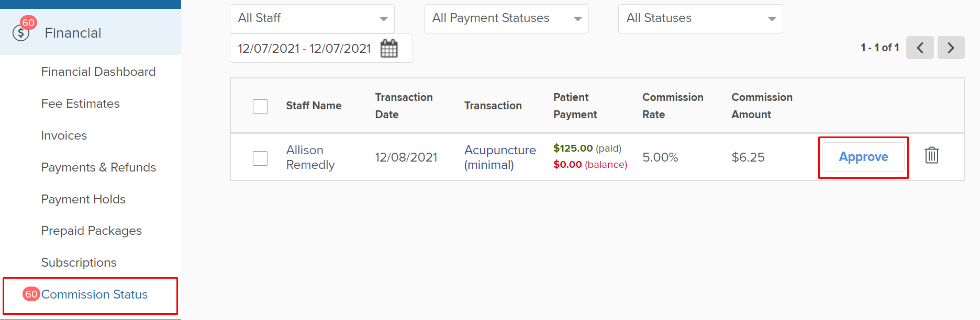The height and width of the screenshot is (320, 980).
Task: Delete commission row with trash icon
Action: coord(932,155)
